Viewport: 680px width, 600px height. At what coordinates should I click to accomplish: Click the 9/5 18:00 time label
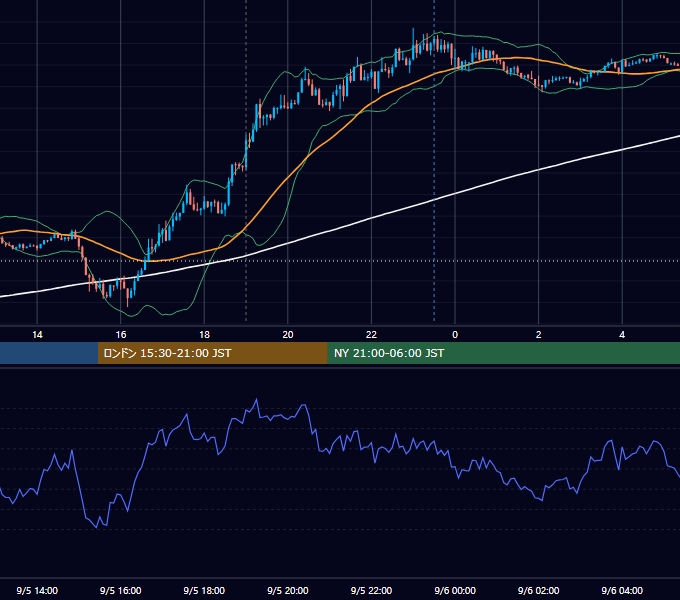(x=204, y=590)
